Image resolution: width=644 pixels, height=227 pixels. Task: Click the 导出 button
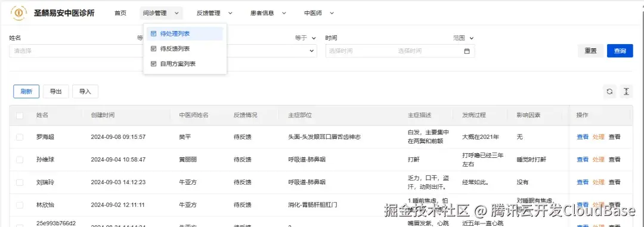(x=56, y=92)
